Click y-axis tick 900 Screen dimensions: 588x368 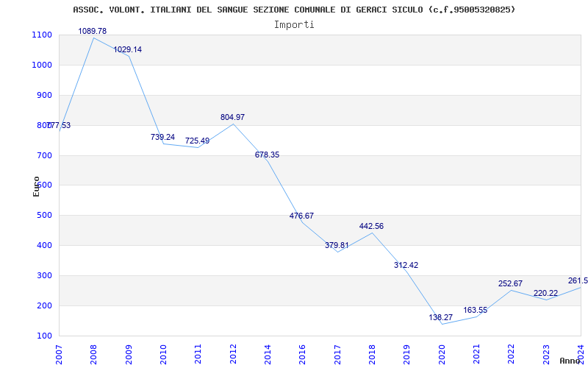(44, 95)
